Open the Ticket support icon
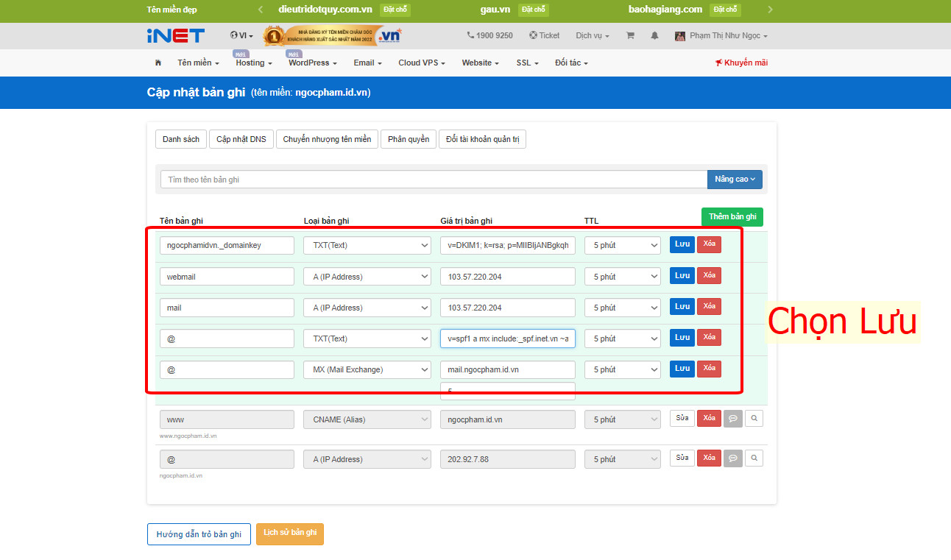This screenshot has width=951, height=560. click(x=532, y=35)
